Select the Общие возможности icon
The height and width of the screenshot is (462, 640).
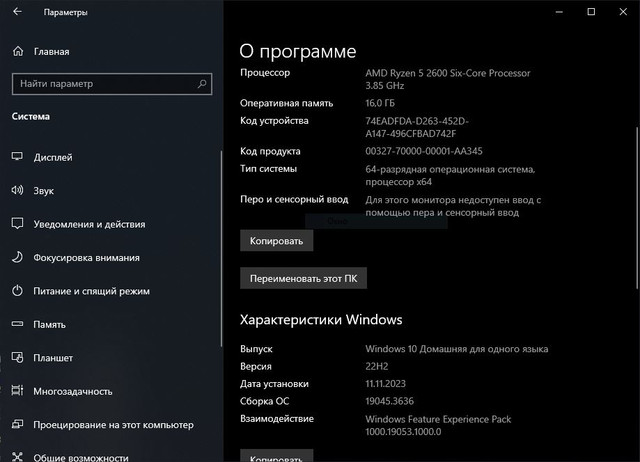pos(17,457)
